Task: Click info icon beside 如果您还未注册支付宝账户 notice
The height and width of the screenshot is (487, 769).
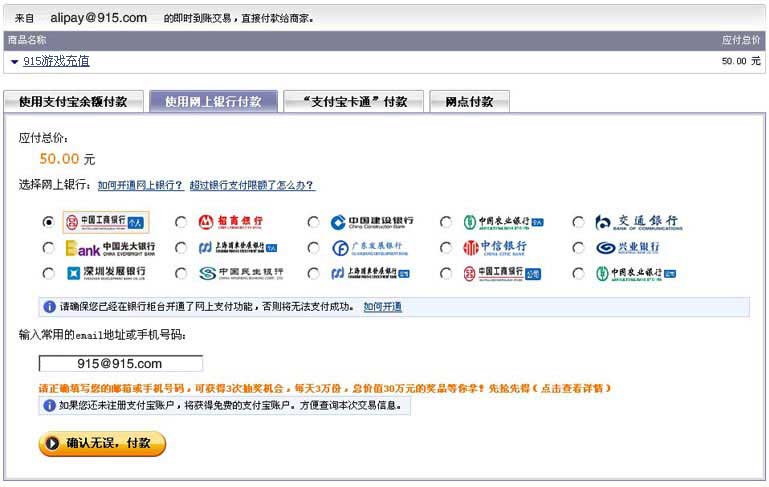Action: click(x=49, y=406)
